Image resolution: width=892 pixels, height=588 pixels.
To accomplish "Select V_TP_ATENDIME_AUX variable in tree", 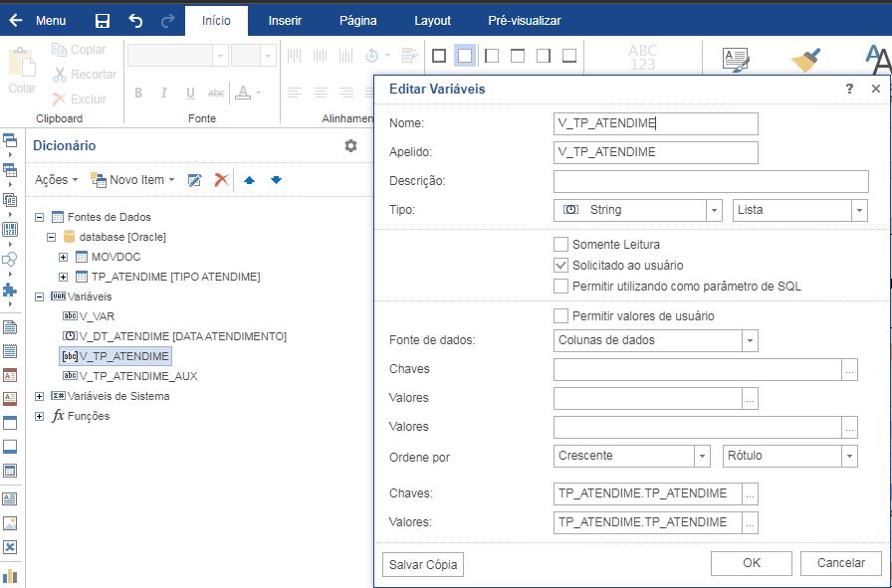I will [129, 376].
